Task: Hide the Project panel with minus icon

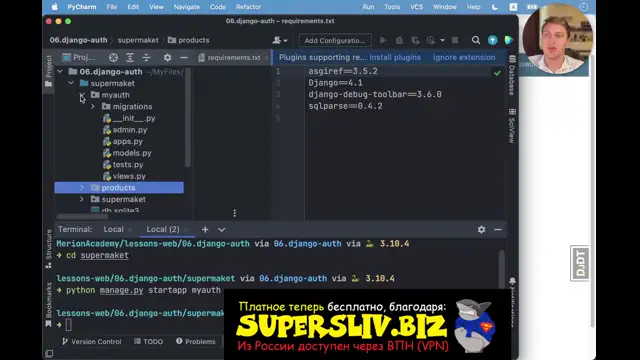Action: click(x=184, y=58)
